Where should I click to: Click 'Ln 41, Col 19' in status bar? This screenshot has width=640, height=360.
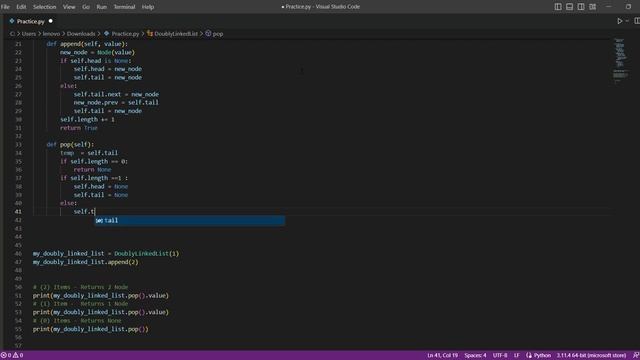pos(442,356)
